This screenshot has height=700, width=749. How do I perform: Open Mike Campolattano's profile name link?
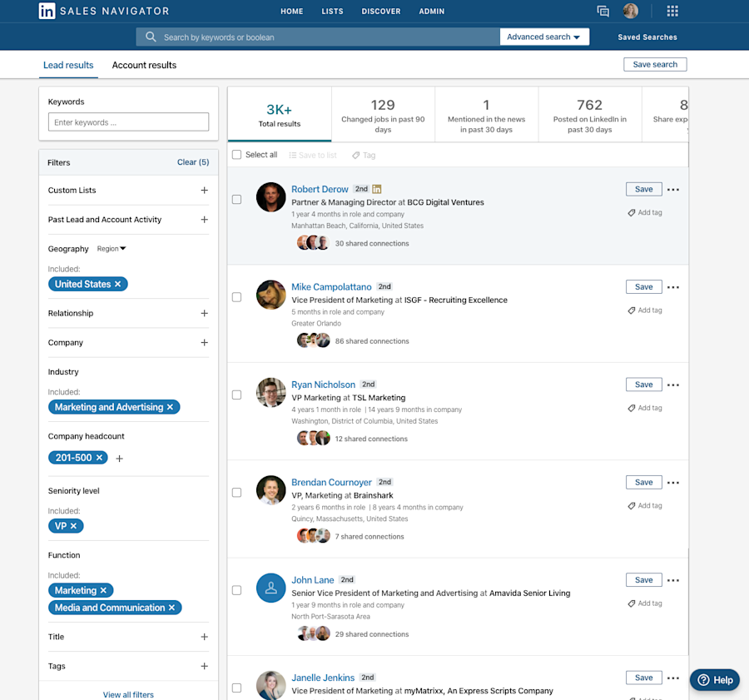point(331,286)
